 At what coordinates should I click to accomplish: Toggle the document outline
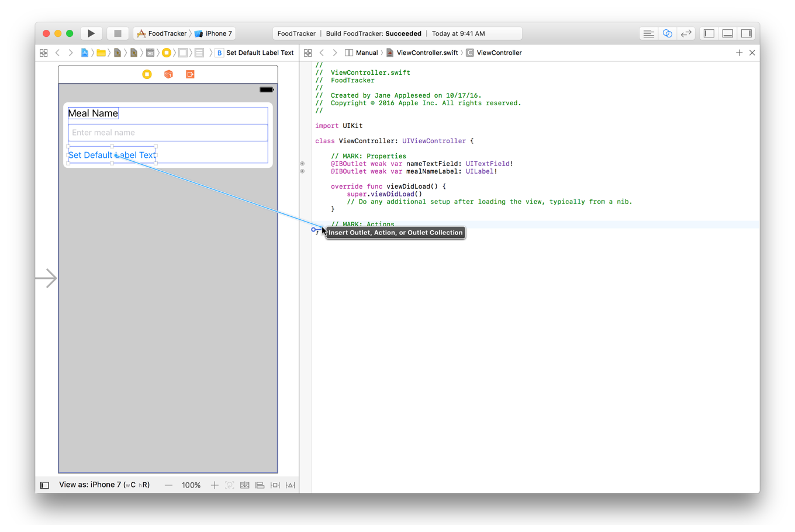44,485
